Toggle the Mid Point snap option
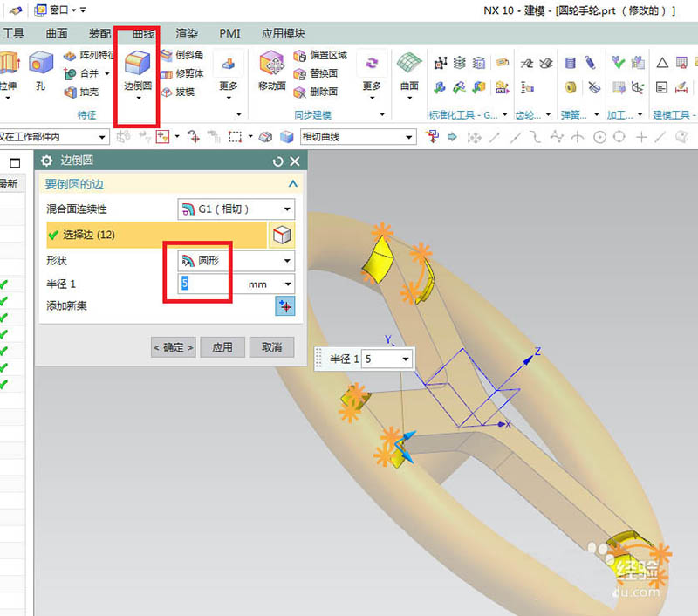 click(515, 137)
